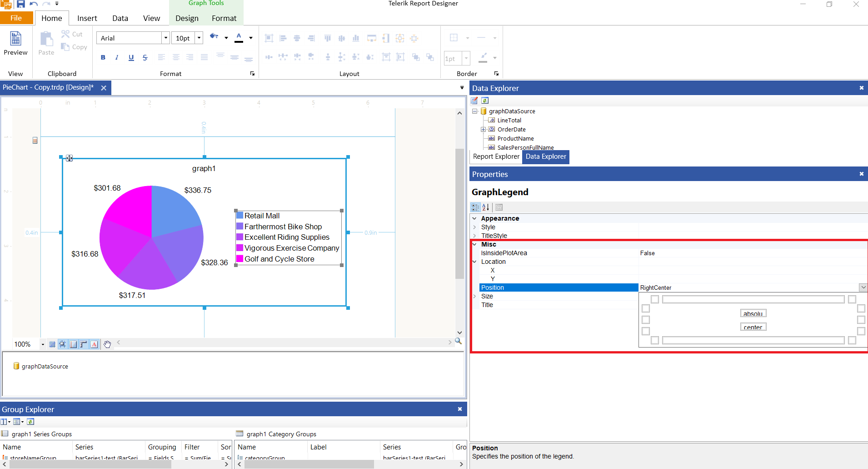The image size is (868, 469).
Task: Toggle snap grid in the design surface toolbar
Action: 63,344
